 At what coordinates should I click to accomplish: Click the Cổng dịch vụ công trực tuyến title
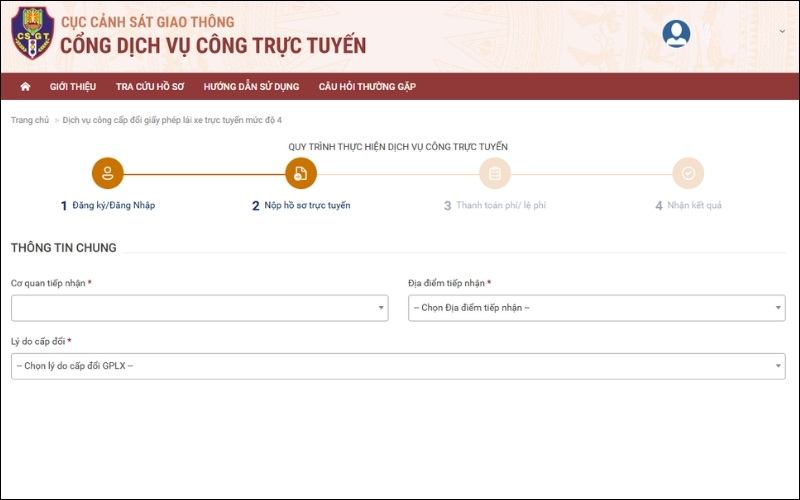click(x=213, y=46)
